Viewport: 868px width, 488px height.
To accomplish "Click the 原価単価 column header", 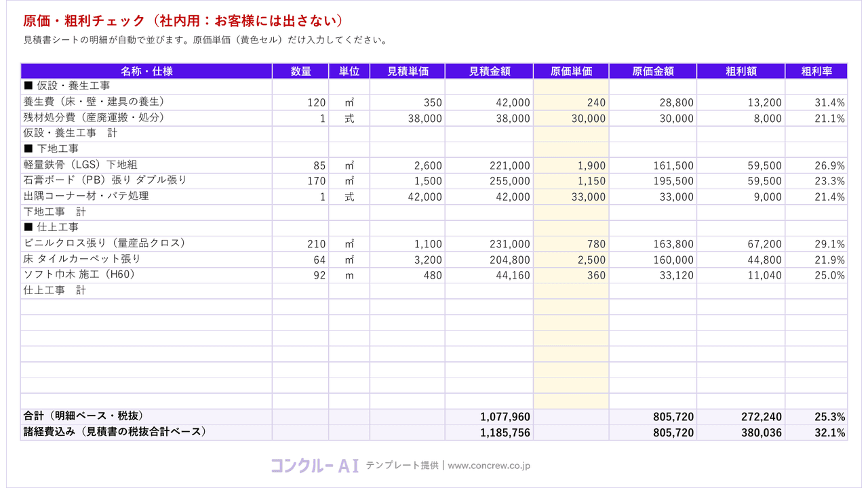I will tap(571, 71).
